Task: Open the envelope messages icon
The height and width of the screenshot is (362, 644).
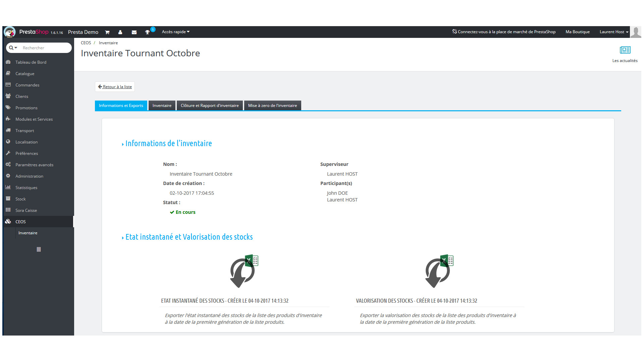Action: [134, 32]
